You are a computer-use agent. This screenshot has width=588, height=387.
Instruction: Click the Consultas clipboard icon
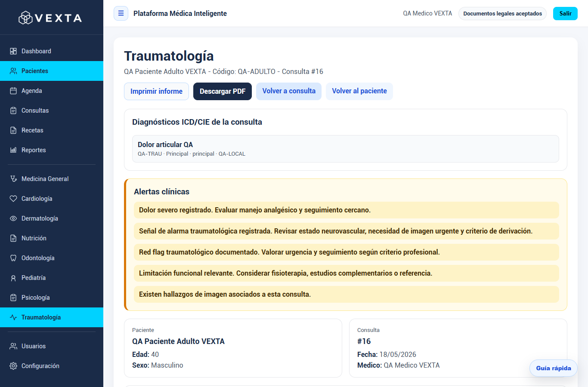point(13,111)
